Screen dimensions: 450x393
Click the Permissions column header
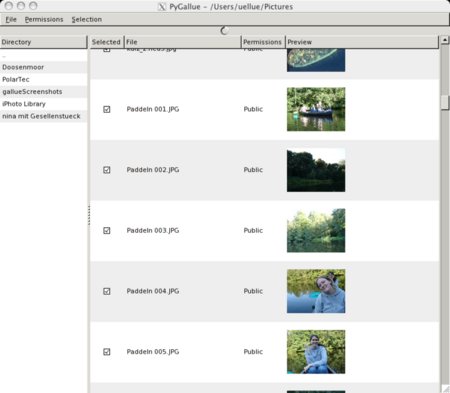click(262, 42)
